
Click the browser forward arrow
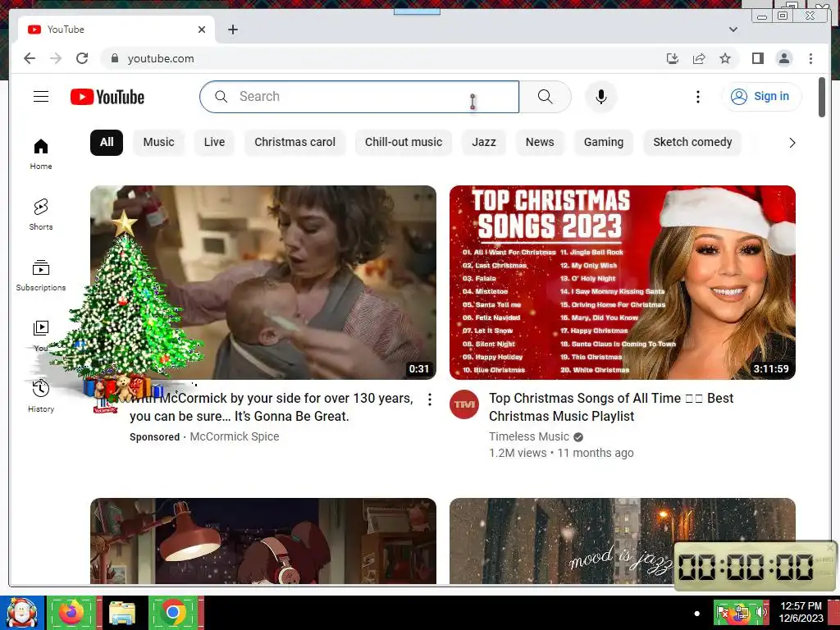[x=56, y=58]
